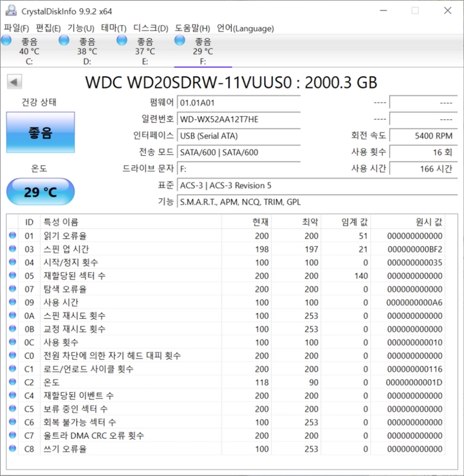This screenshot has width=464, height=476.
Task: Click the features field S.M.A.R.T., APM, NCQ
Action: [317, 202]
